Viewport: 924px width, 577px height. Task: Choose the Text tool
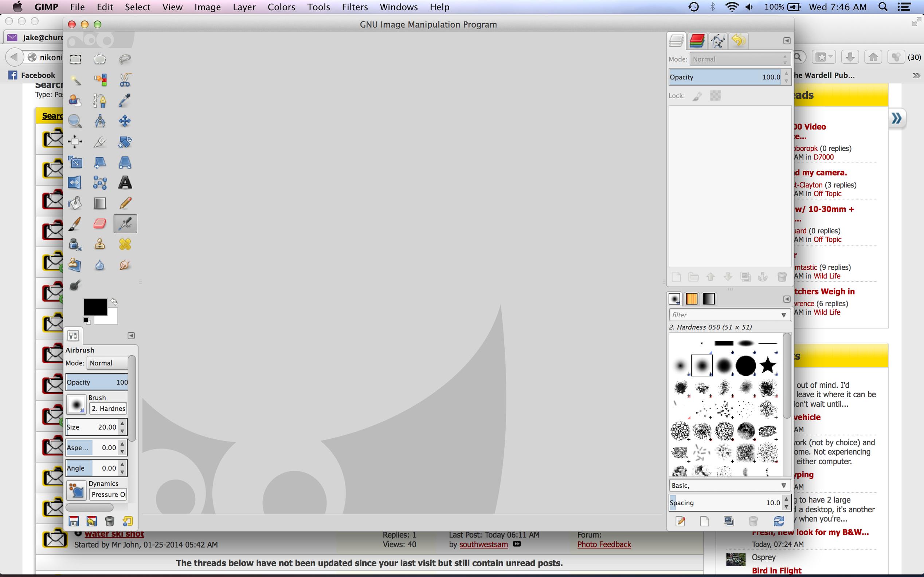pos(125,183)
